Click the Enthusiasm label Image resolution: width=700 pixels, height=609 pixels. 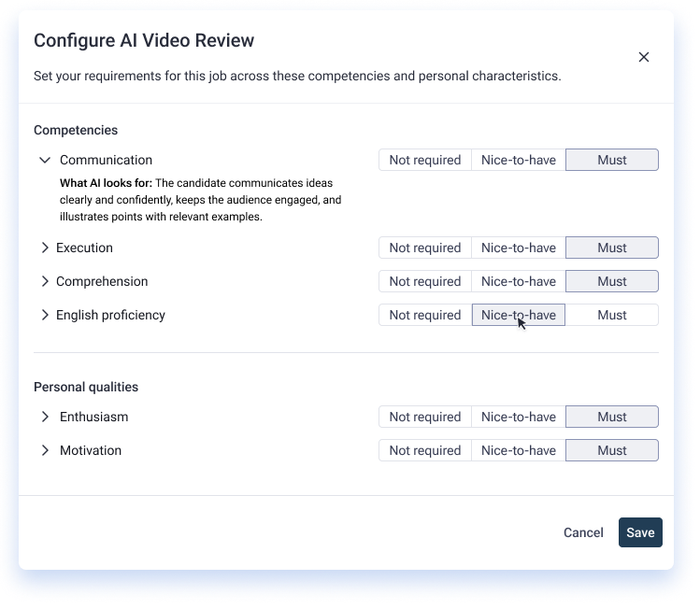(93, 417)
